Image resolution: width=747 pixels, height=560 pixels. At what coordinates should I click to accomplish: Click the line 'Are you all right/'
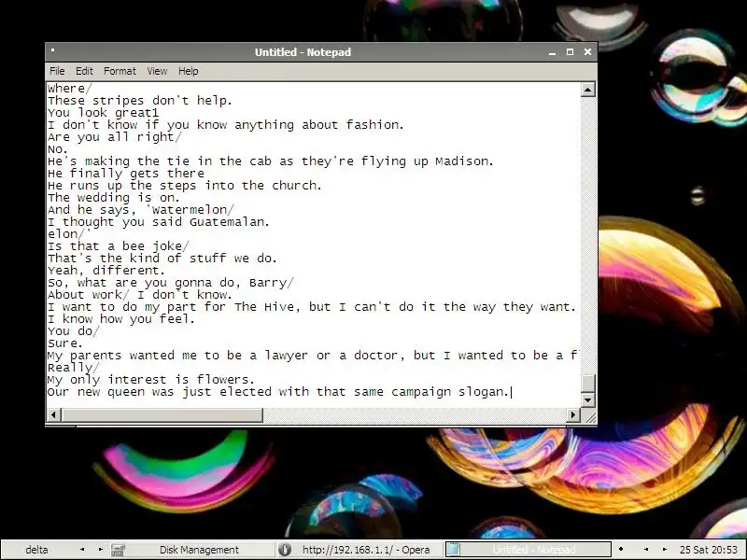[x=114, y=137]
